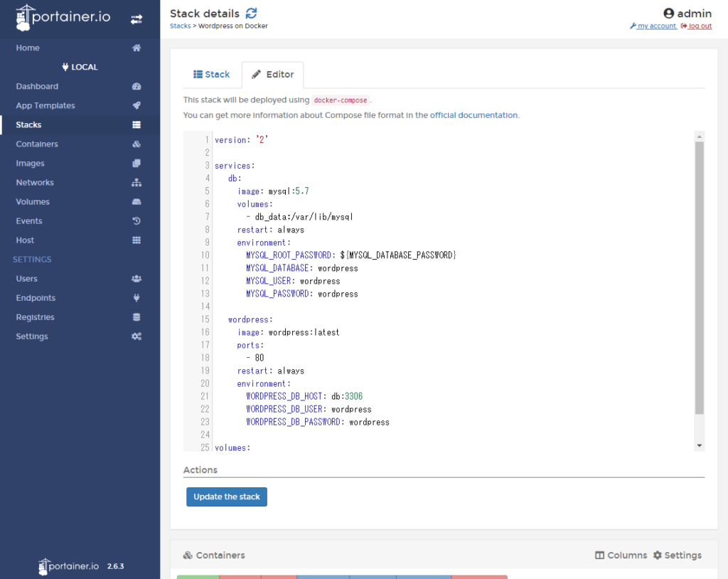
Task: Click the Images clone icon
Action: pos(136,163)
